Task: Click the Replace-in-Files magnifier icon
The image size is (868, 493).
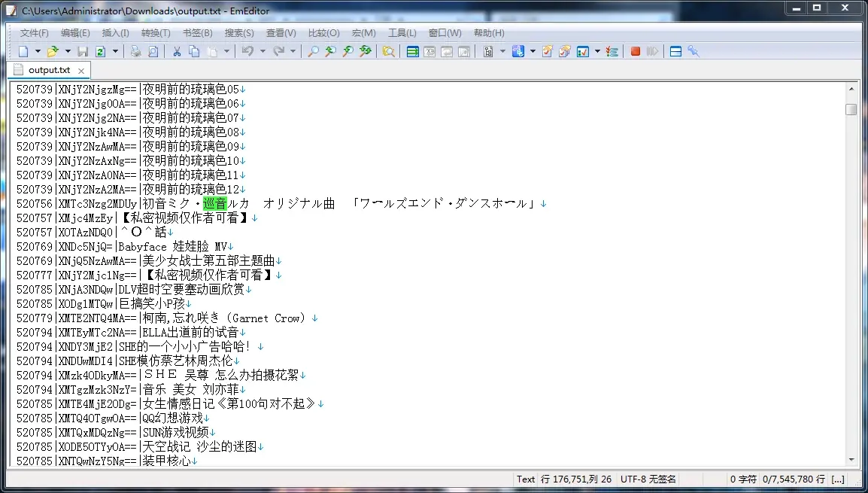Action: click(x=366, y=51)
